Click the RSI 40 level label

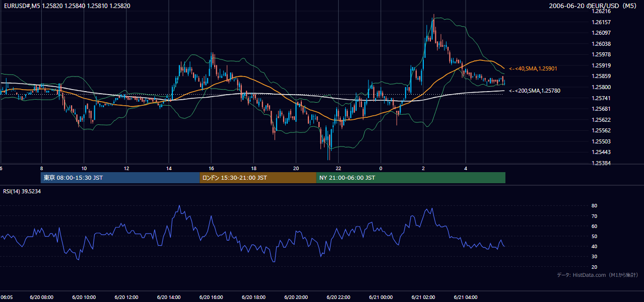click(595, 246)
